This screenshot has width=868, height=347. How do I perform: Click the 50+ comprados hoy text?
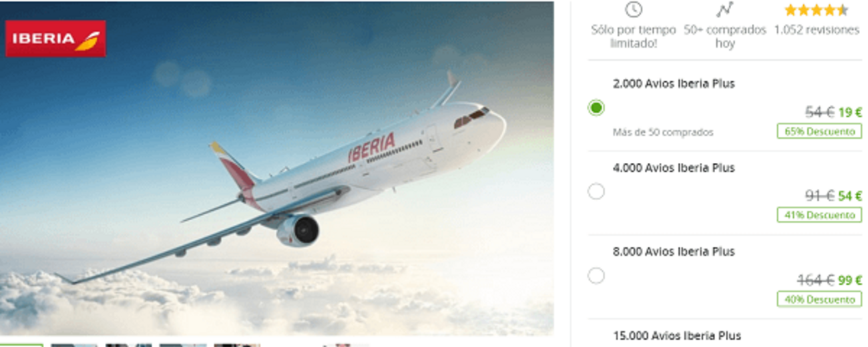tap(725, 37)
